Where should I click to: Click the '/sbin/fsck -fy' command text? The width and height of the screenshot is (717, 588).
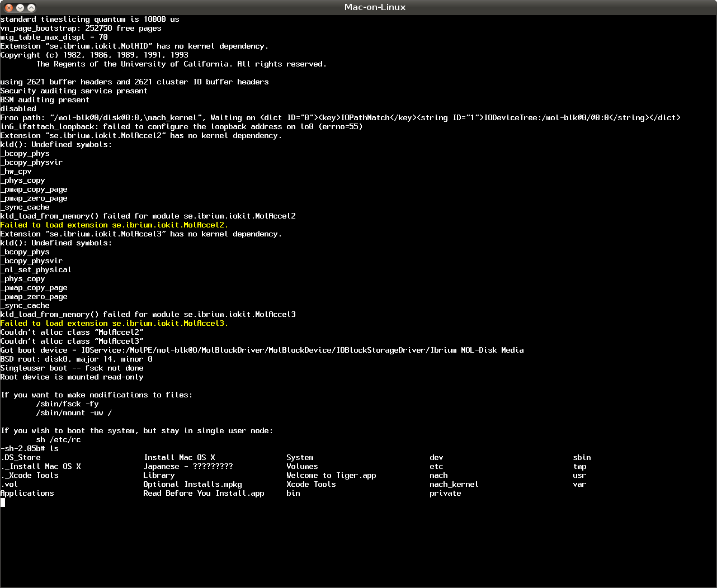coord(67,404)
